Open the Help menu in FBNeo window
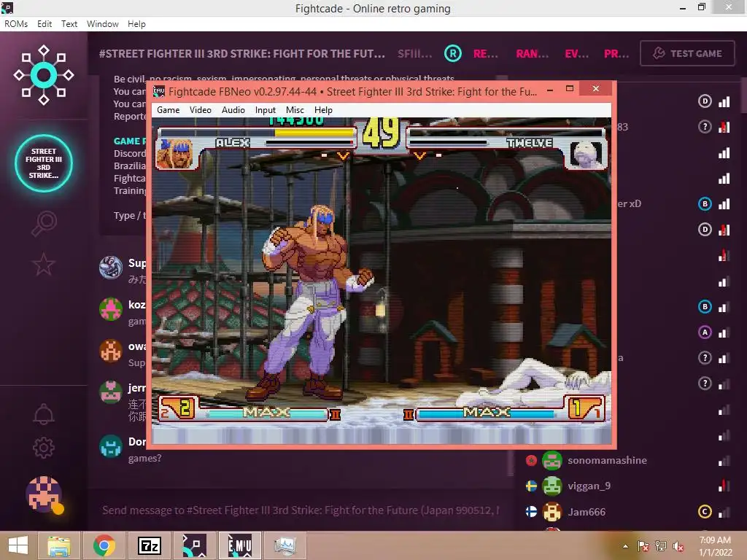The image size is (747, 560). 323,110
